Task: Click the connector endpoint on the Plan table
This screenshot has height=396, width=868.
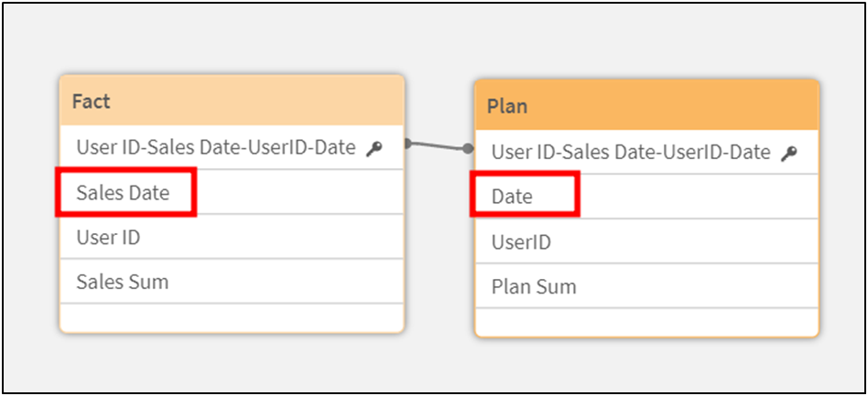Action: pyautogui.click(x=469, y=148)
